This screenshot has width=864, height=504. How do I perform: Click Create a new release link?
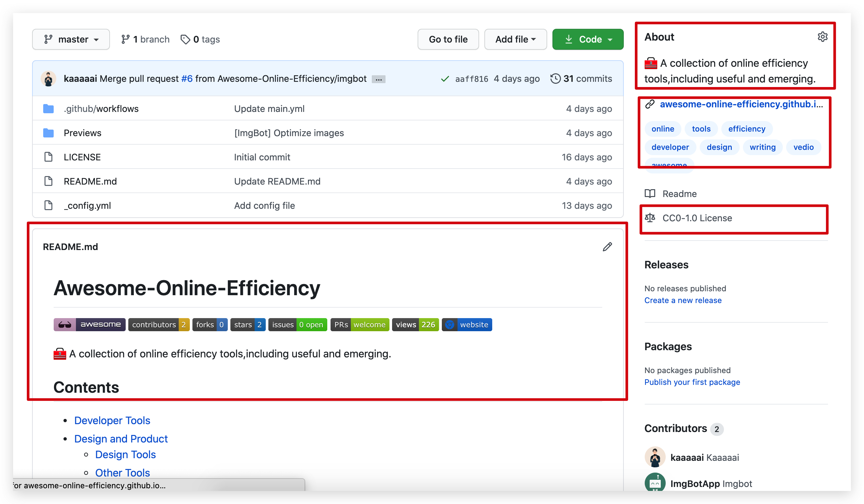pos(683,300)
